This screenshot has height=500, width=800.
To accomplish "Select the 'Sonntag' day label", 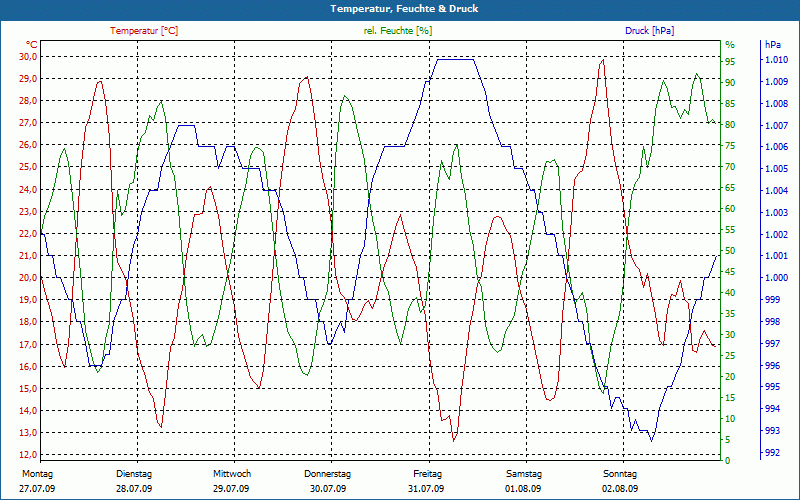I will point(620,474).
